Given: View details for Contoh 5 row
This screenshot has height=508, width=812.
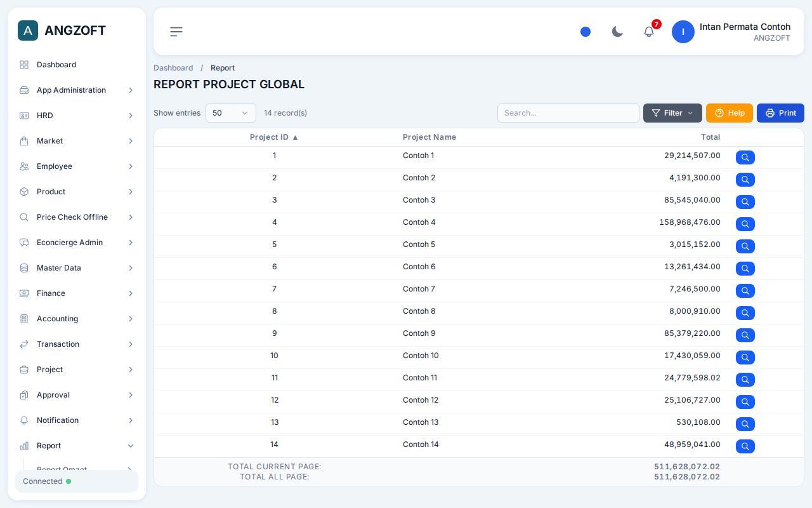Looking at the screenshot, I should [x=745, y=246].
